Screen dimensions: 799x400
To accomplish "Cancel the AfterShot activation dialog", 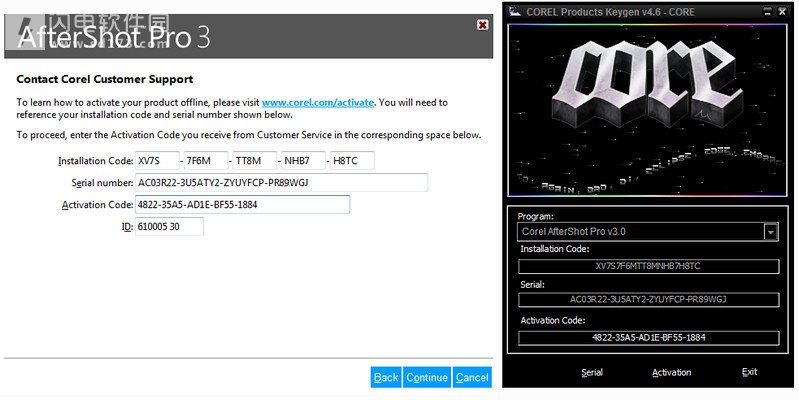I will [472, 377].
